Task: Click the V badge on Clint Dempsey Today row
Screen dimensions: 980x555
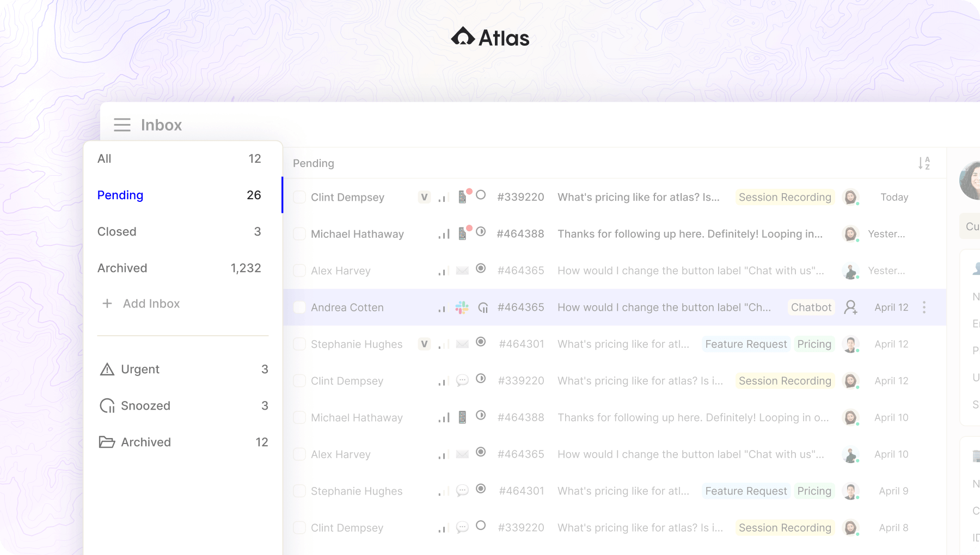Action: pos(424,197)
